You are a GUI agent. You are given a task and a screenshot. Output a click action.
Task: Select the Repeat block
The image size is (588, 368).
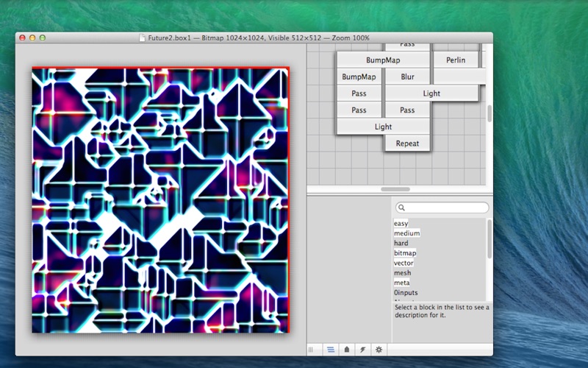[x=407, y=143]
